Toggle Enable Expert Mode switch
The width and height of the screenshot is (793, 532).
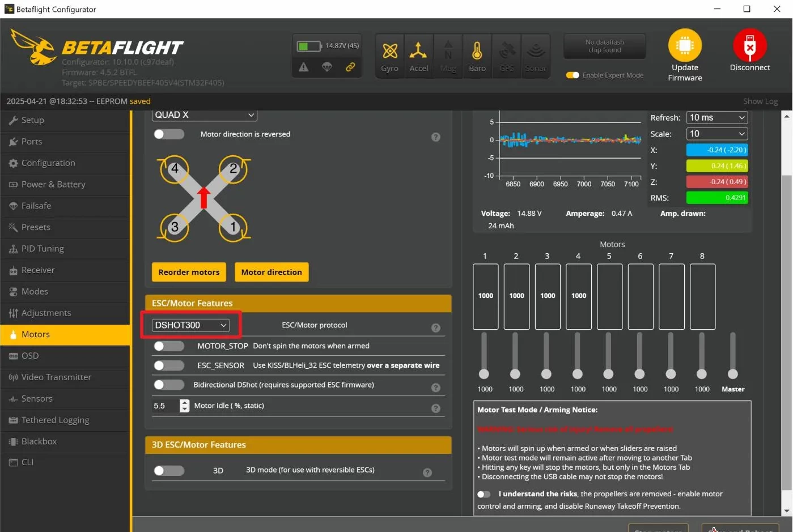[573, 75]
